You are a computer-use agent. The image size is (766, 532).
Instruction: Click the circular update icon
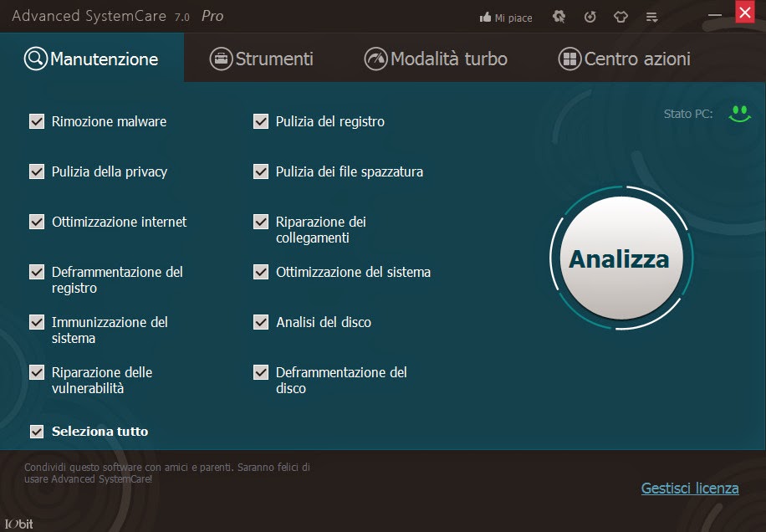point(591,16)
